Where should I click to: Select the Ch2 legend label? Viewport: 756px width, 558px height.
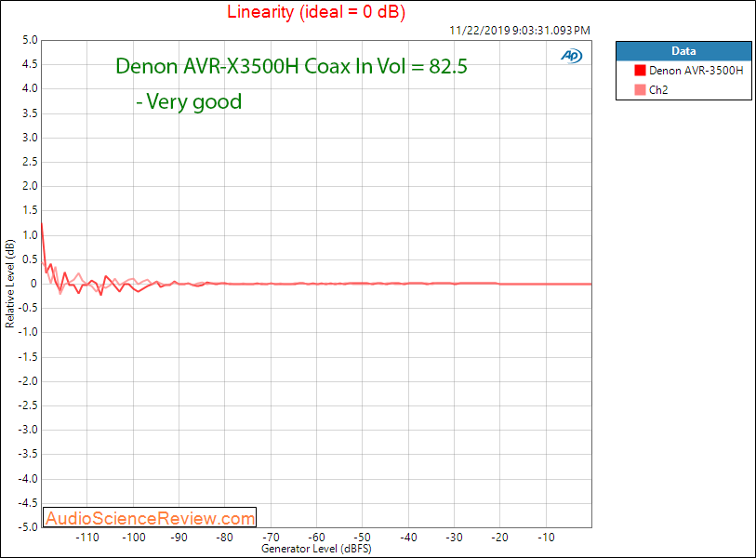(x=658, y=89)
